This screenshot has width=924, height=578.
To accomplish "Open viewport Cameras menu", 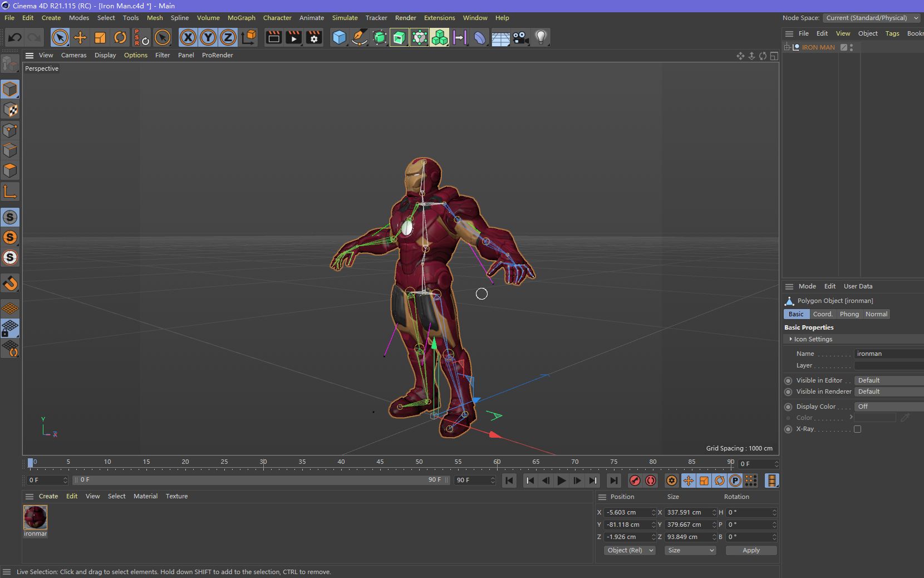I will click(73, 55).
